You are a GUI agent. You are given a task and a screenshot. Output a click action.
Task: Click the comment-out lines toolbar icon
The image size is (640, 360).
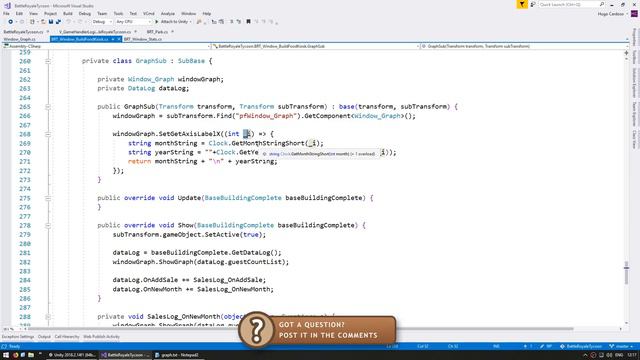coord(231,22)
